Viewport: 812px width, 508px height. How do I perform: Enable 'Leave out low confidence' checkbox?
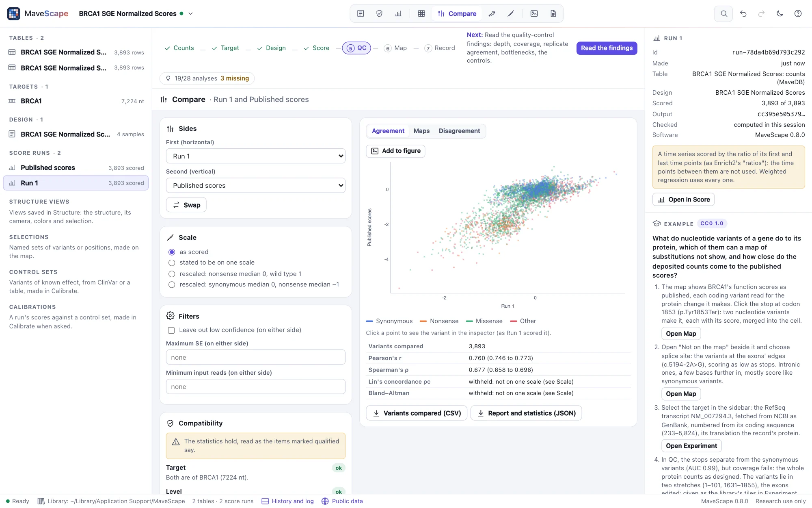(171, 330)
